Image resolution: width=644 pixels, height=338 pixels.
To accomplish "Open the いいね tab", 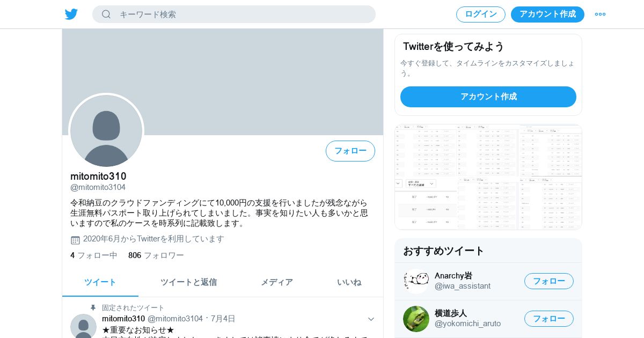I will pyautogui.click(x=349, y=282).
